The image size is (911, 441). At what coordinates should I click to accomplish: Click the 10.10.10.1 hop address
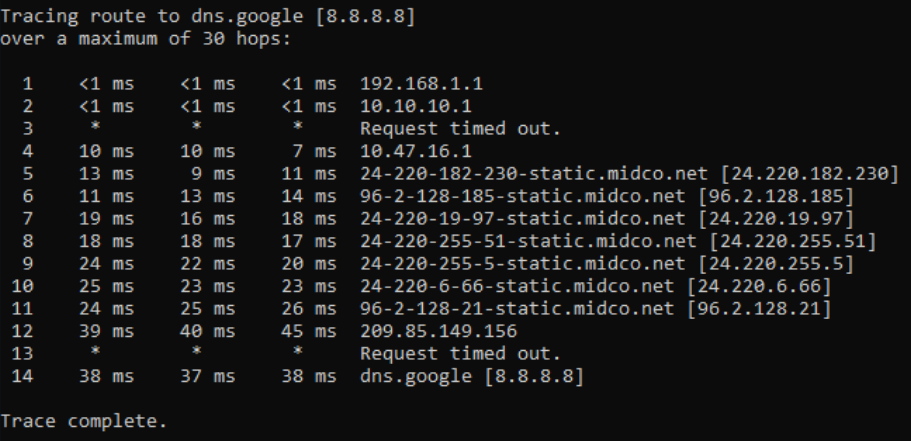416,106
